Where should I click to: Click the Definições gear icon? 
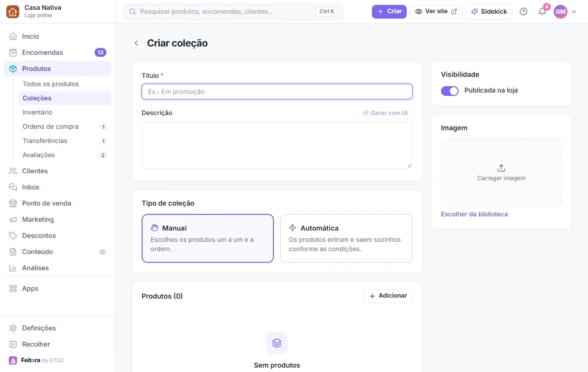point(13,328)
